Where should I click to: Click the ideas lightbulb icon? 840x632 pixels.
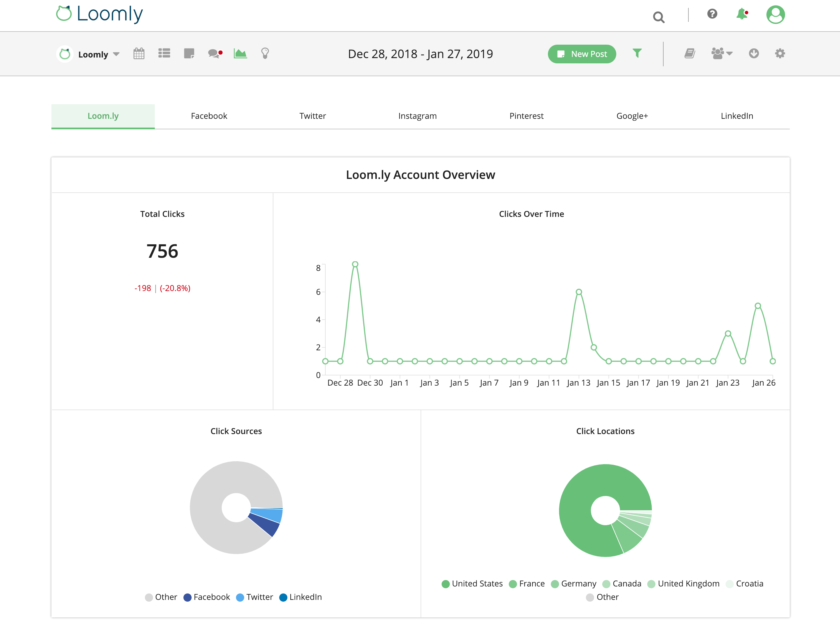click(x=265, y=53)
